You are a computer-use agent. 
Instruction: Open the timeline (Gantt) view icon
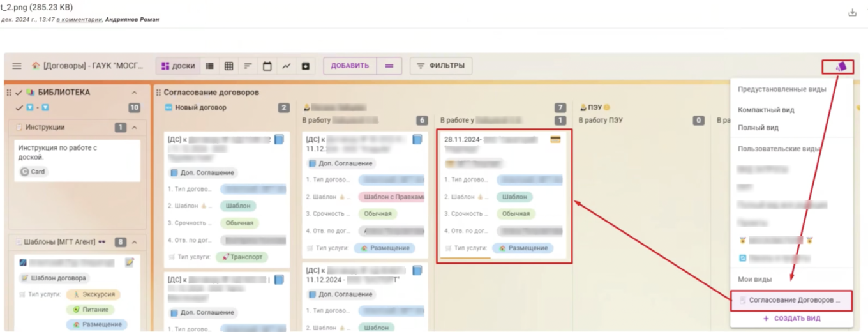248,66
